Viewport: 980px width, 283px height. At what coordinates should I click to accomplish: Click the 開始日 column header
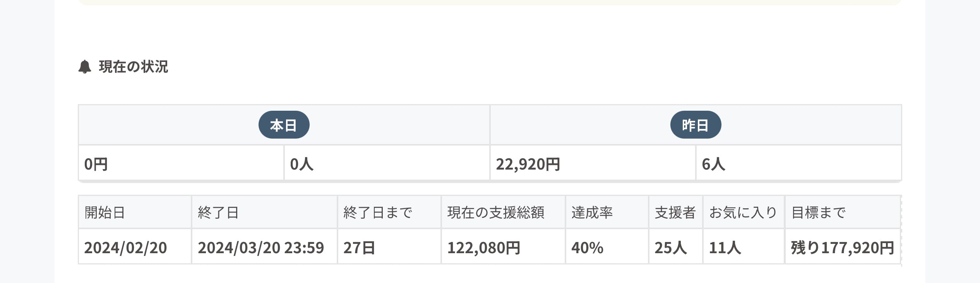(105, 213)
